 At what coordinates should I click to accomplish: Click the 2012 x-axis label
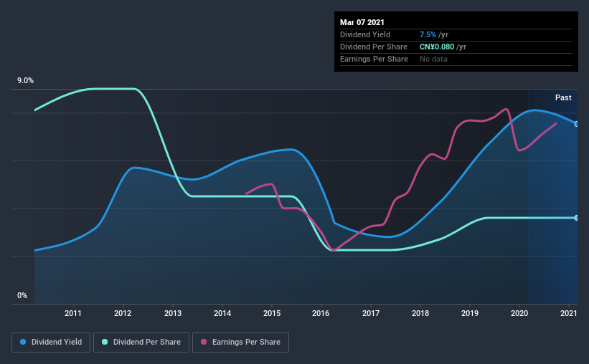[123, 313]
